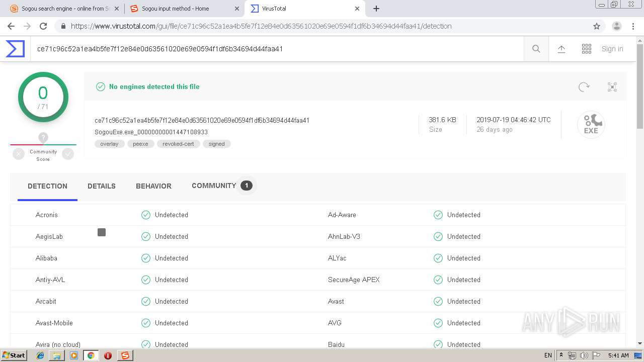This screenshot has height=362, width=644.
Task: Click Chrome taskbar icon
Action: (x=91, y=355)
